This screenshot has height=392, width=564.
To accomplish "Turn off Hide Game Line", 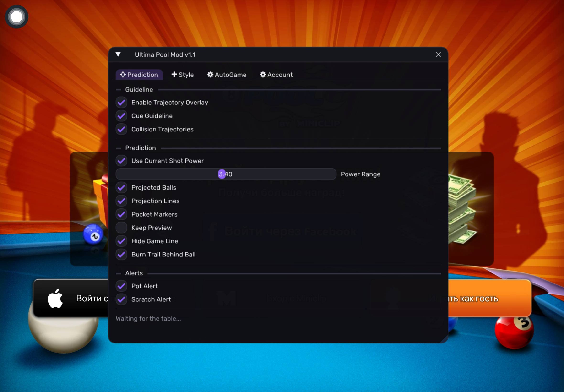I will pyautogui.click(x=121, y=241).
